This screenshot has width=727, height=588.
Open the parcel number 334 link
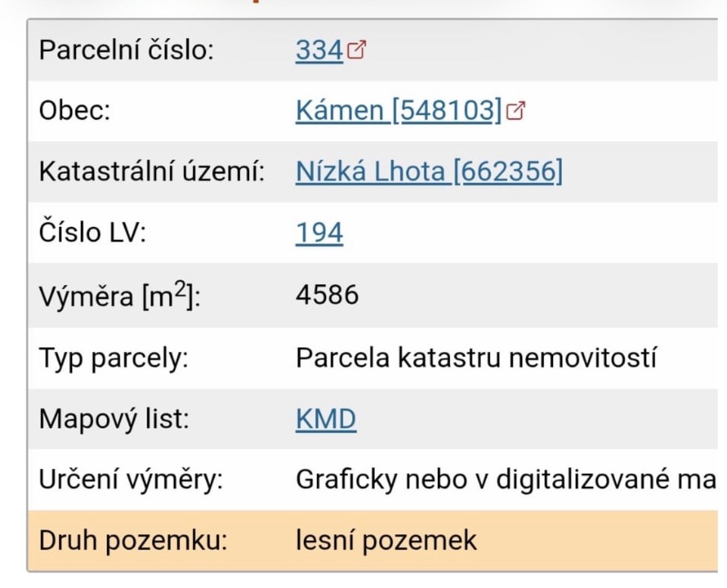pos(319,51)
